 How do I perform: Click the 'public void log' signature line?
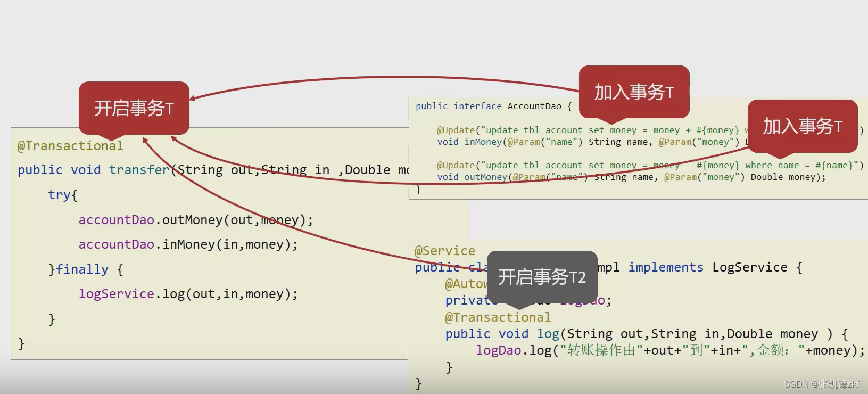click(x=647, y=334)
